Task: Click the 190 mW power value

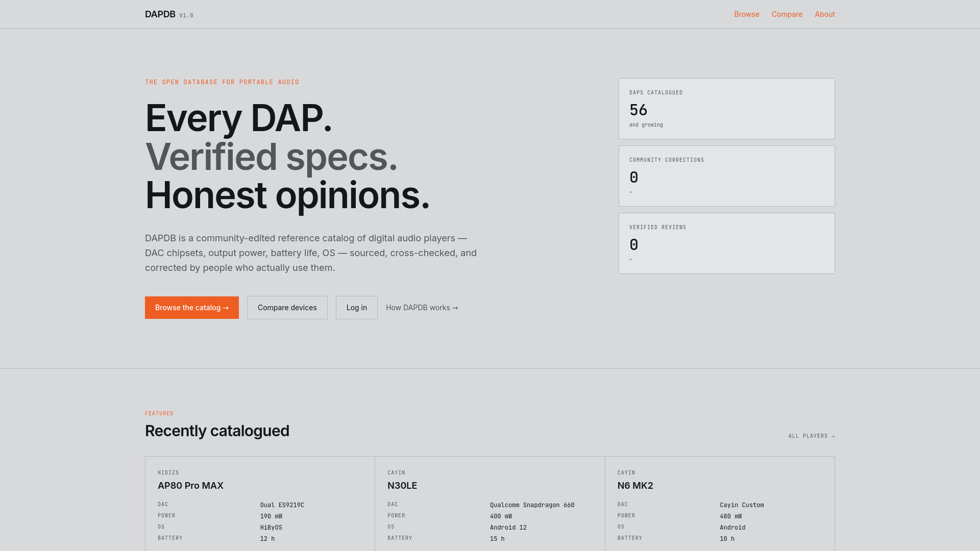Action: coord(271,516)
